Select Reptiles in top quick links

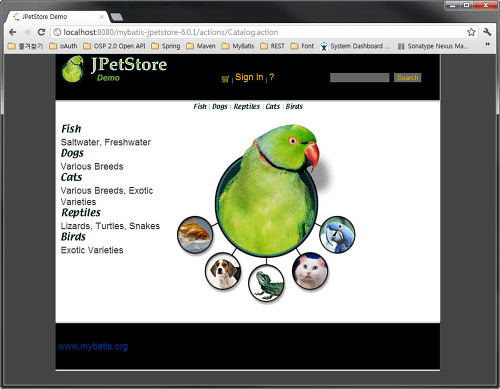point(247,106)
